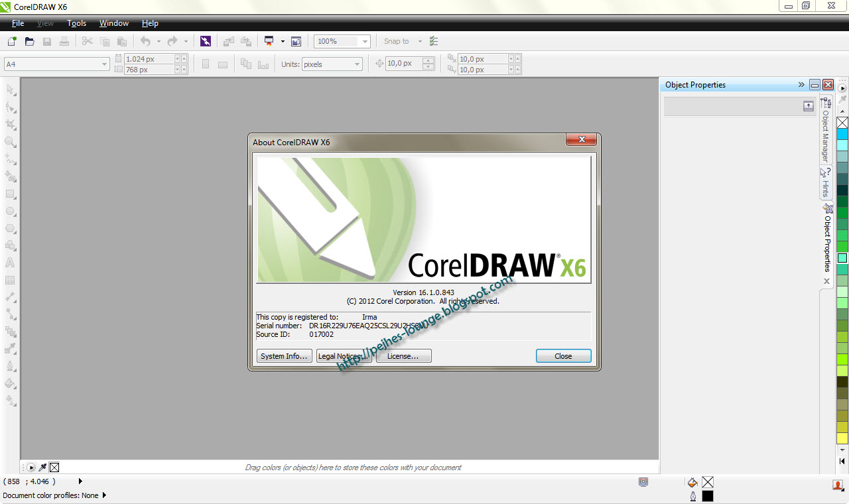Expand the Redo history dropdown arrow
This screenshot has height=504, width=849.
[186, 41]
